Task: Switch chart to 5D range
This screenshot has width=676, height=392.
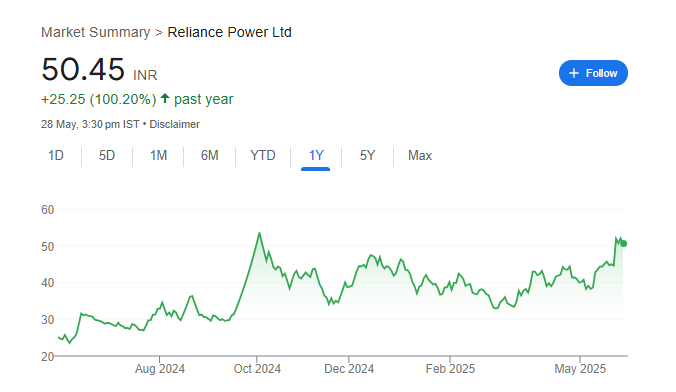Action: pos(107,155)
